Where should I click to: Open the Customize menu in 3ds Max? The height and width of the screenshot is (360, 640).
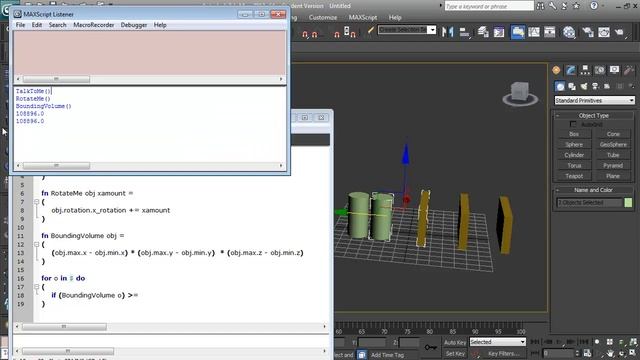[x=323, y=18]
